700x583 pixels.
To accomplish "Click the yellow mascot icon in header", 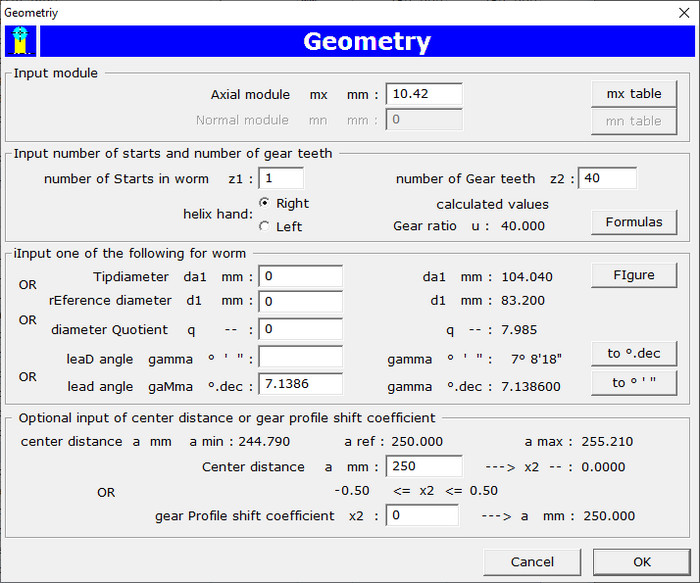I will tap(21, 41).
